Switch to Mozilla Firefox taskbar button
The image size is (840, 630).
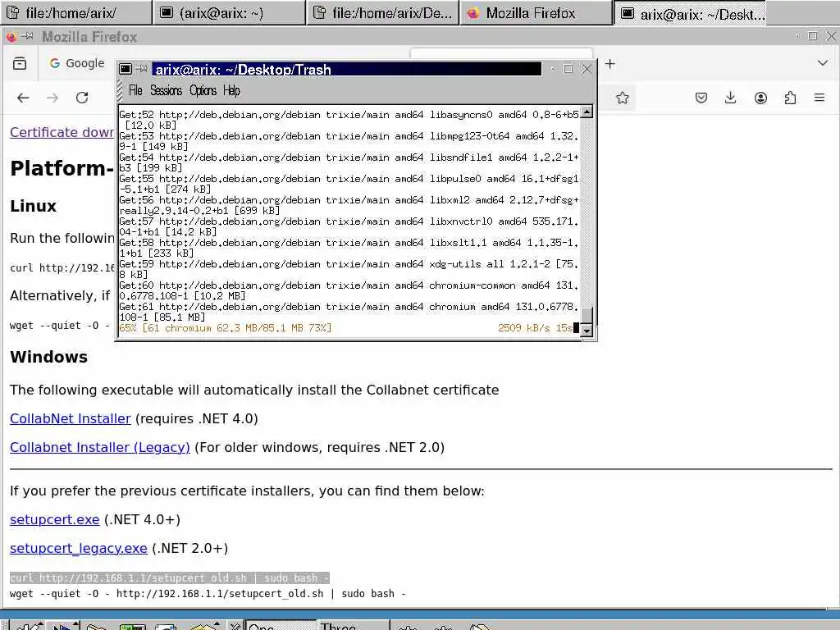536,13
